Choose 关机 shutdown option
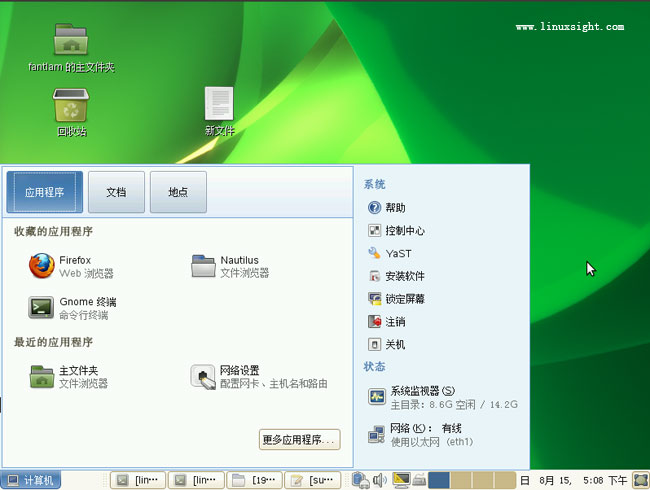650x490 pixels. pyautogui.click(x=394, y=344)
